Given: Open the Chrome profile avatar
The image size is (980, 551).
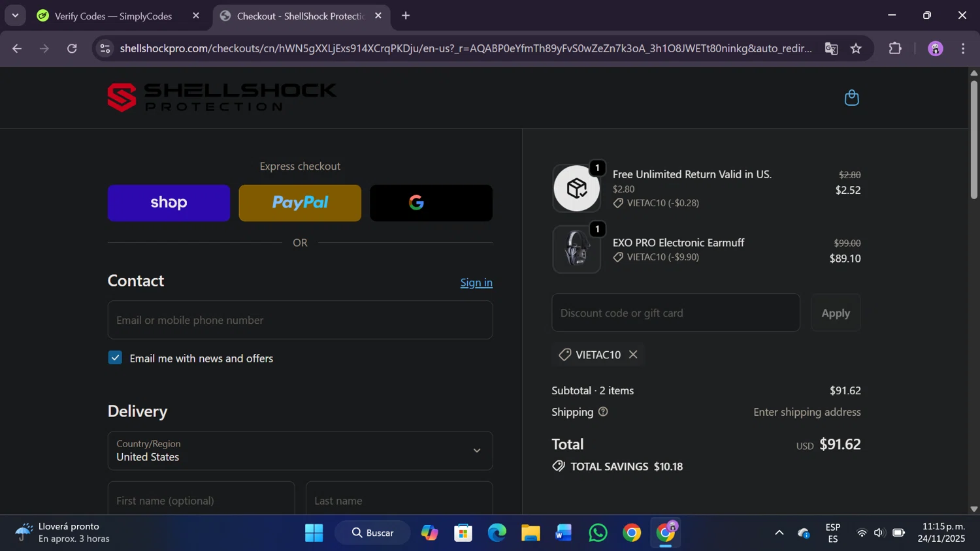Looking at the screenshot, I should (936, 48).
